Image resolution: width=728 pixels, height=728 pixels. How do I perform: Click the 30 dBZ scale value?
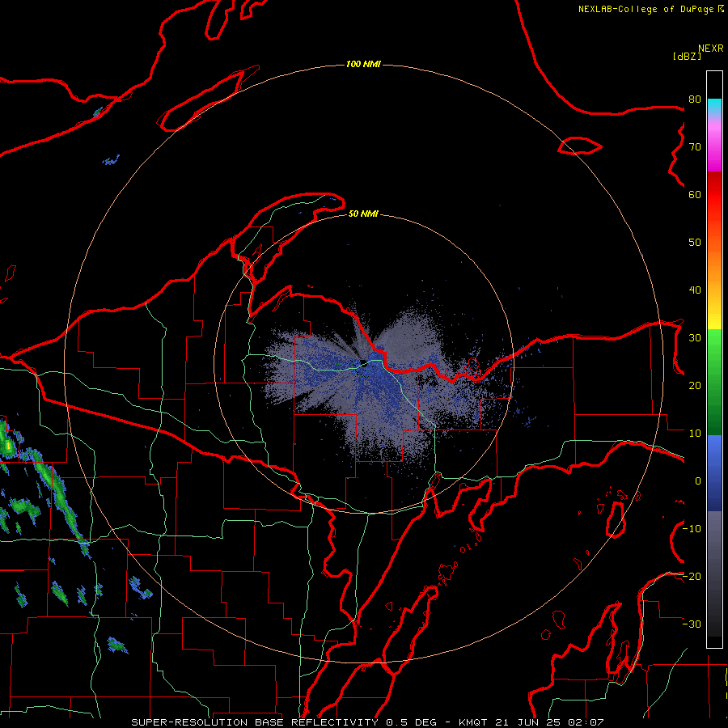click(x=695, y=337)
